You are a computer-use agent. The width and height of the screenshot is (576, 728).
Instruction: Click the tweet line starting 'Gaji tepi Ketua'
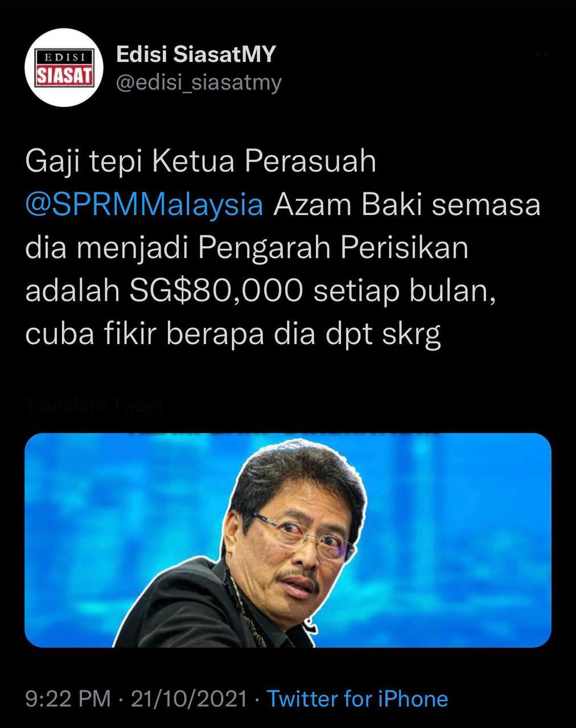(201, 163)
